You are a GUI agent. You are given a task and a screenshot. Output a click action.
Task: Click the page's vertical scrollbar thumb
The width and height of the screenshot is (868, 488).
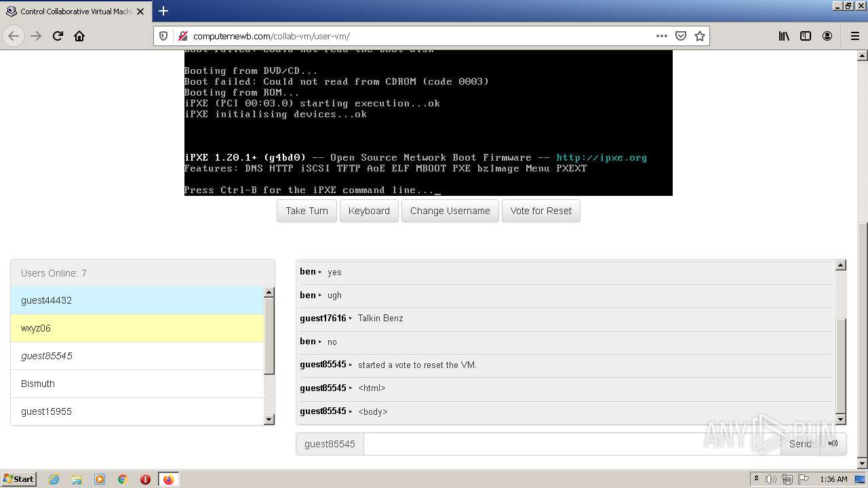863,339
